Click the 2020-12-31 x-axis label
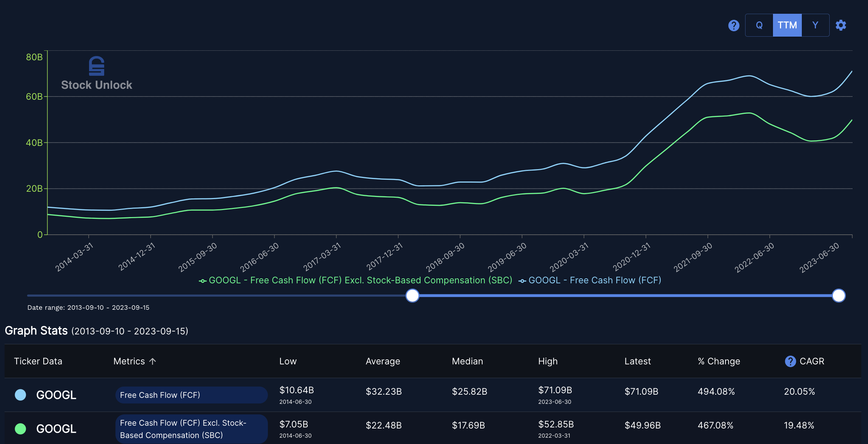Screen dimensions: 868x444 (x=631, y=257)
